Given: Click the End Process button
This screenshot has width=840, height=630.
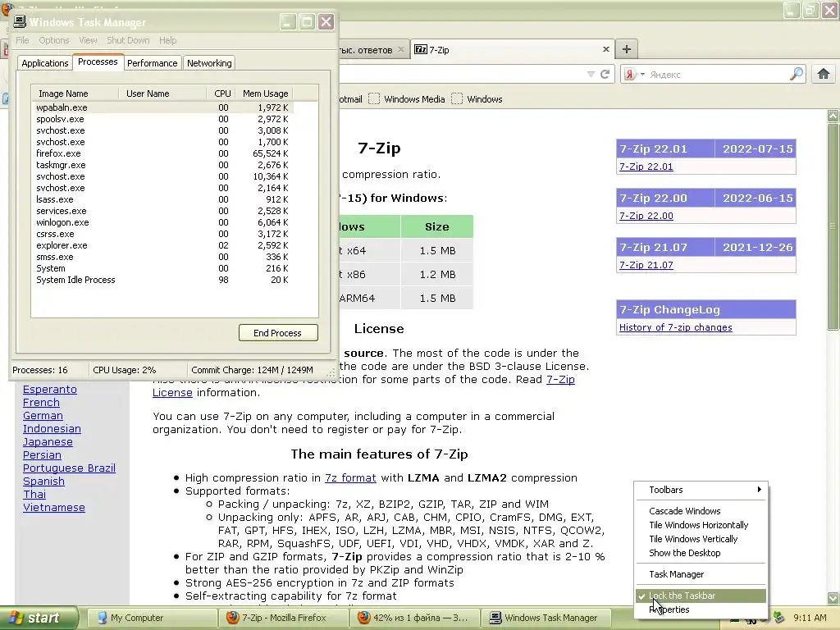Looking at the screenshot, I should 278,333.
